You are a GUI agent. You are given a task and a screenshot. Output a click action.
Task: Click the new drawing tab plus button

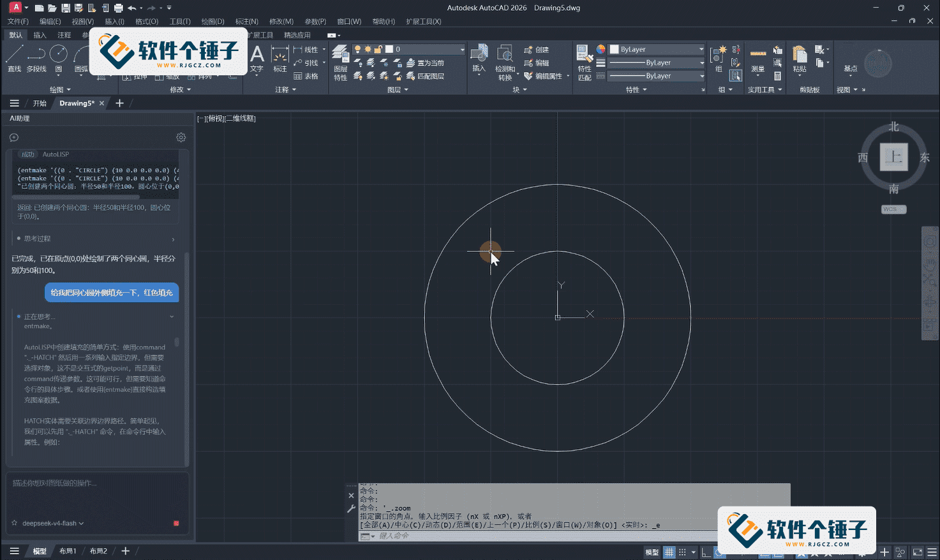(119, 103)
